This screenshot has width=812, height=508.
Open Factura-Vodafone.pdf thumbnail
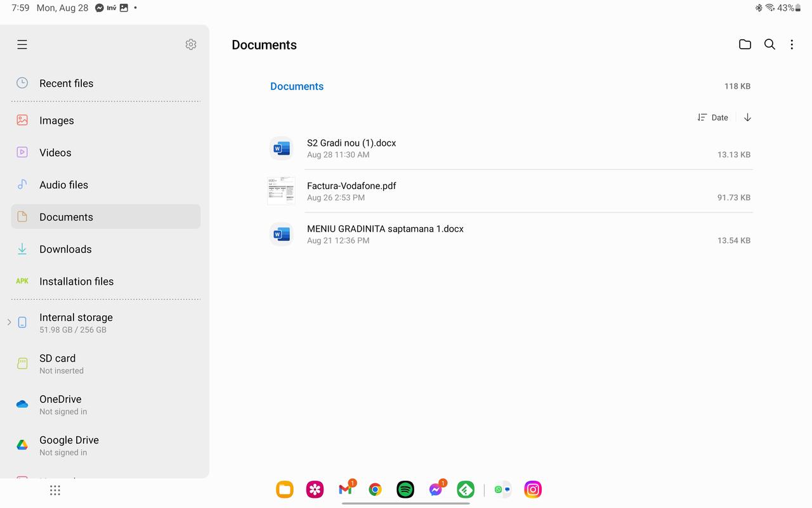[x=281, y=191]
